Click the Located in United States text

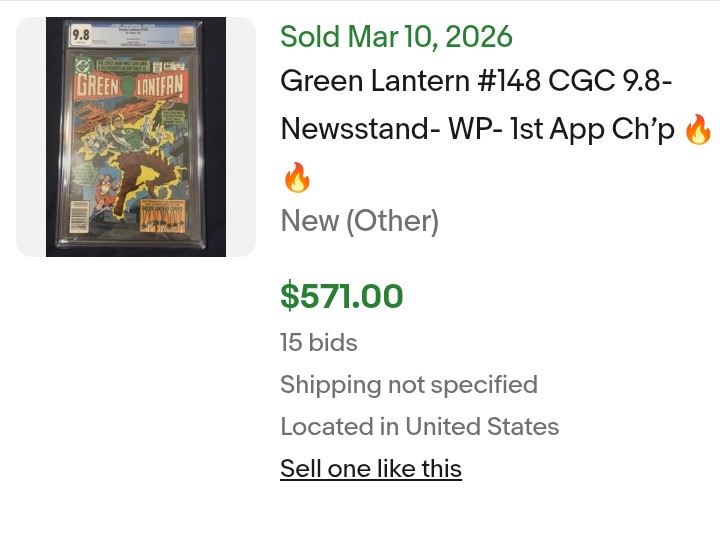[x=420, y=427]
